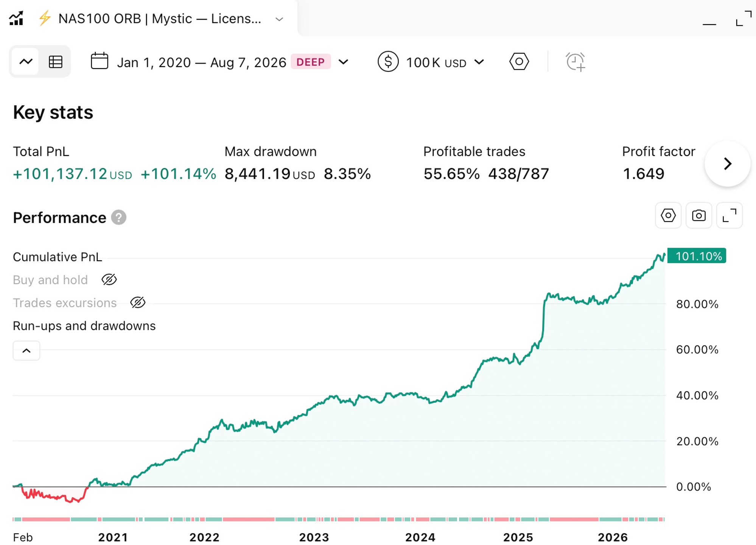Open the 100K USD initial capital dropdown
This screenshot has width=756, height=545.
tap(445, 62)
